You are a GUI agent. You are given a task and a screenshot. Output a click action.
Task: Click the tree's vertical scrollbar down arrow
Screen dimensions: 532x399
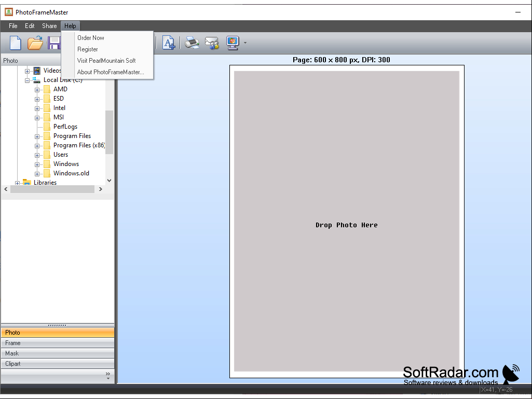pos(109,181)
